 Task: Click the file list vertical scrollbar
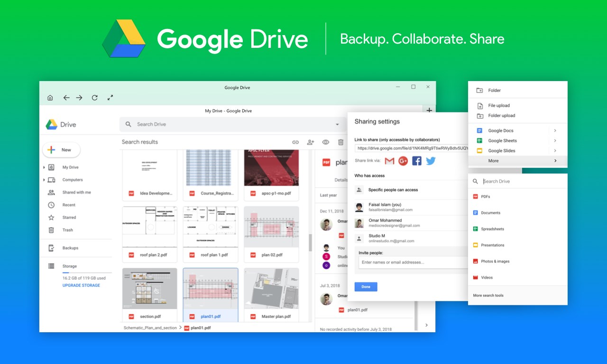311,243
